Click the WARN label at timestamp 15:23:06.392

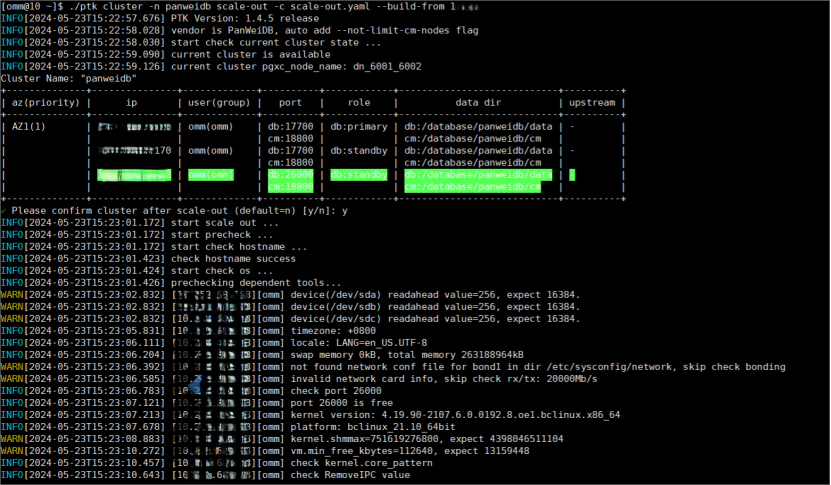tap(12, 367)
